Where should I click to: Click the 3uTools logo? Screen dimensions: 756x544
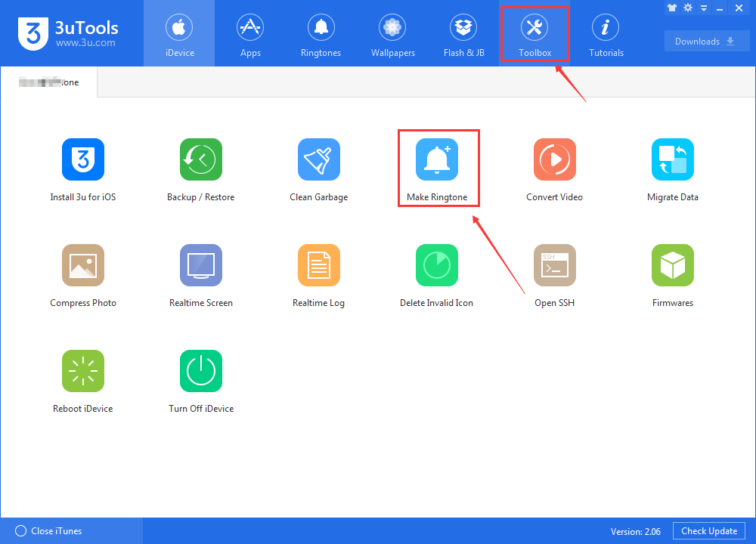pyautogui.click(x=68, y=34)
